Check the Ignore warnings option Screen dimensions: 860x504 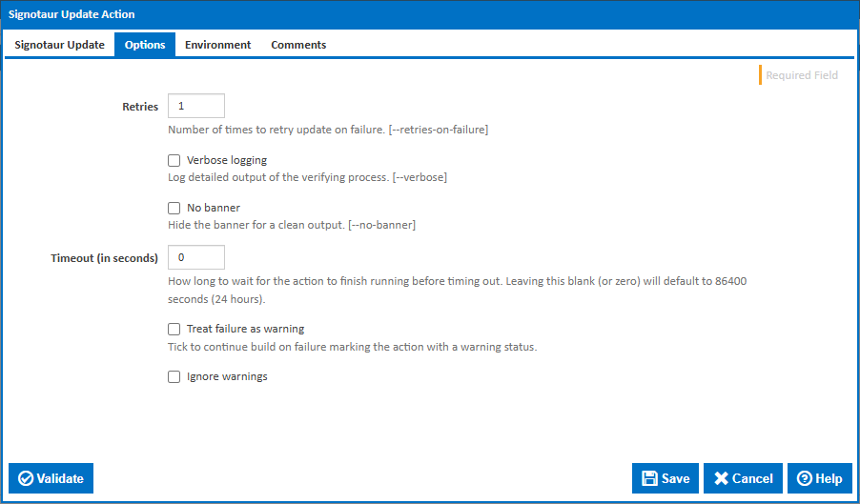[174, 377]
